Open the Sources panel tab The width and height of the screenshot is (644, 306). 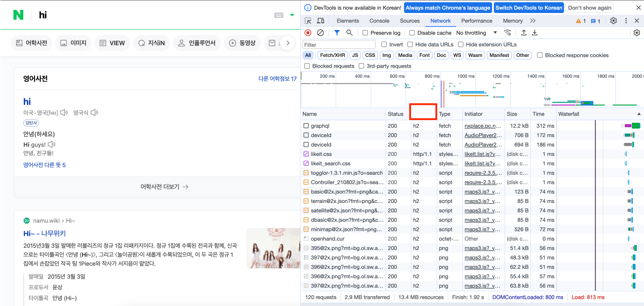[x=410, y=21]
